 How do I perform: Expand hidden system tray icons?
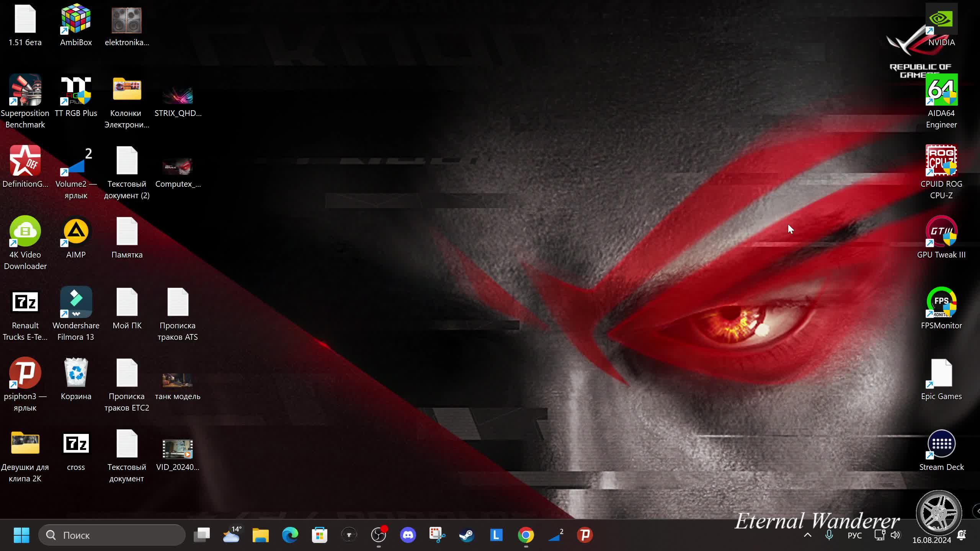point(808,535)
